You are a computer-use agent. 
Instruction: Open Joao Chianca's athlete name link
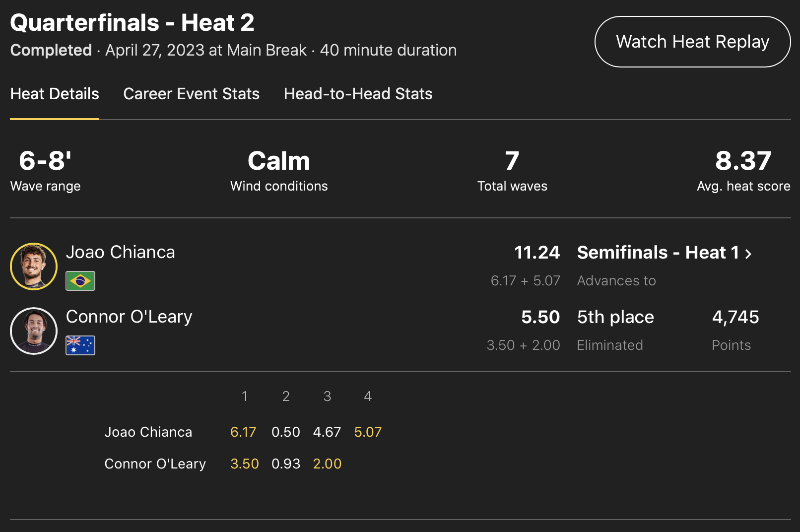tap(121, 252)
